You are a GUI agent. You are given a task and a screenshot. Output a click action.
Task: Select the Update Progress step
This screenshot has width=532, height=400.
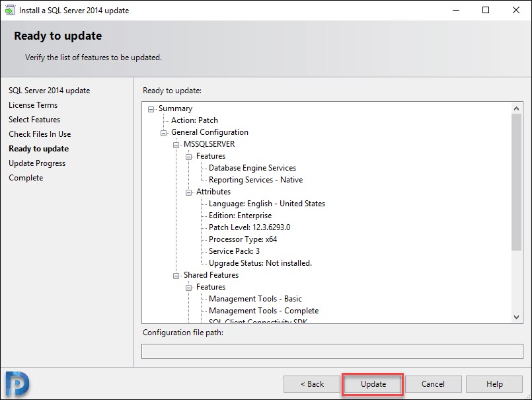[37, 163]
